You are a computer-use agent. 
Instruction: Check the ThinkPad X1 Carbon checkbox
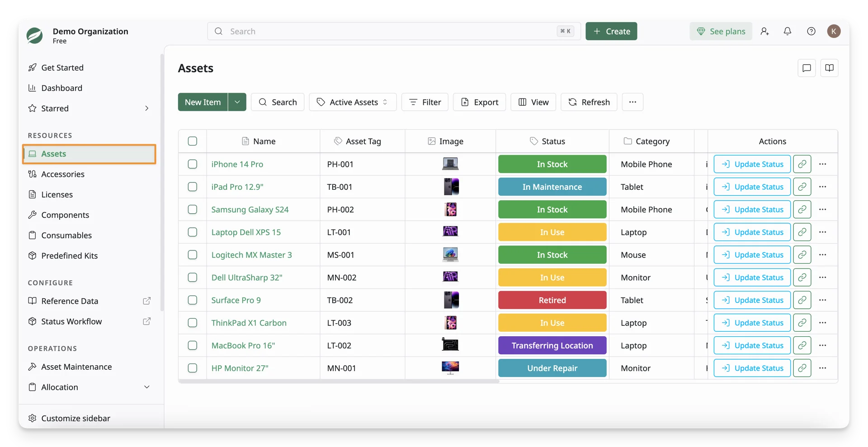[x=193, y=323]
